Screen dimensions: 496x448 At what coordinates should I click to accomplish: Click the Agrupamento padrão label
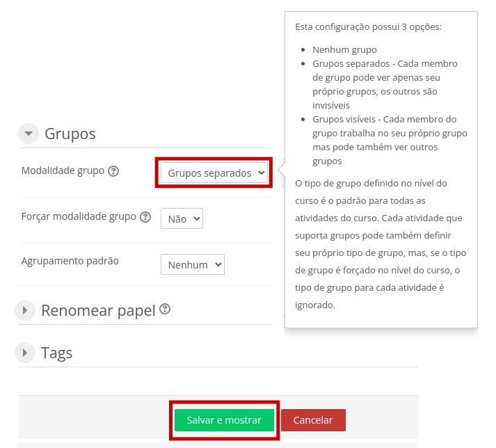point(70,261)
